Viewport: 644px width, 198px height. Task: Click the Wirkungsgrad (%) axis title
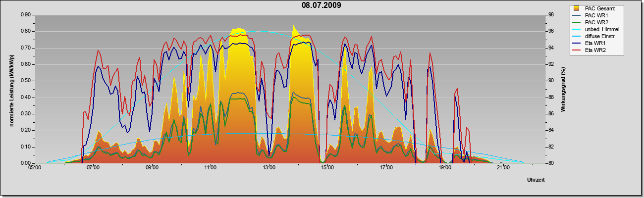[x=563, y=90]
